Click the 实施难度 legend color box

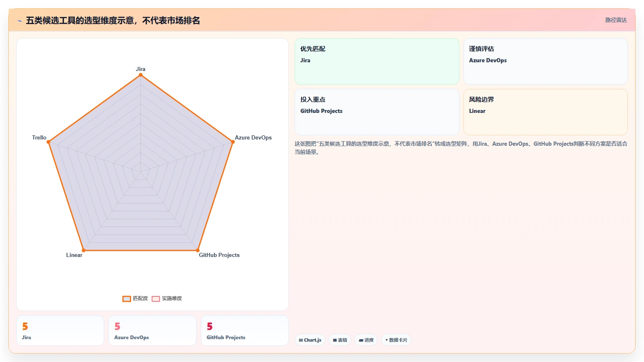(156, 299)
